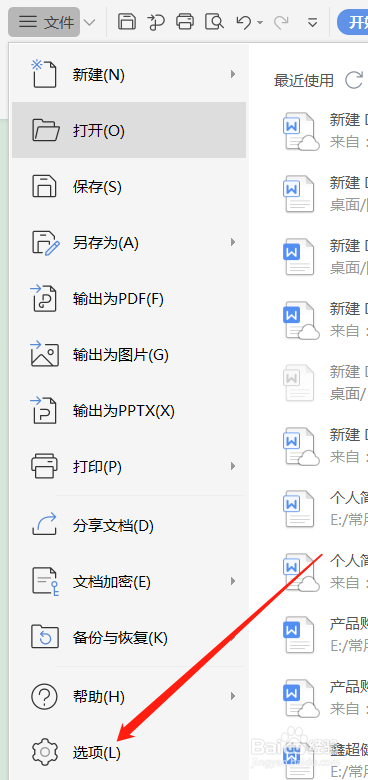368x780 pixels.
Task: Click the save icon in the quick toolbar
Action: click(x=127, y=22)
